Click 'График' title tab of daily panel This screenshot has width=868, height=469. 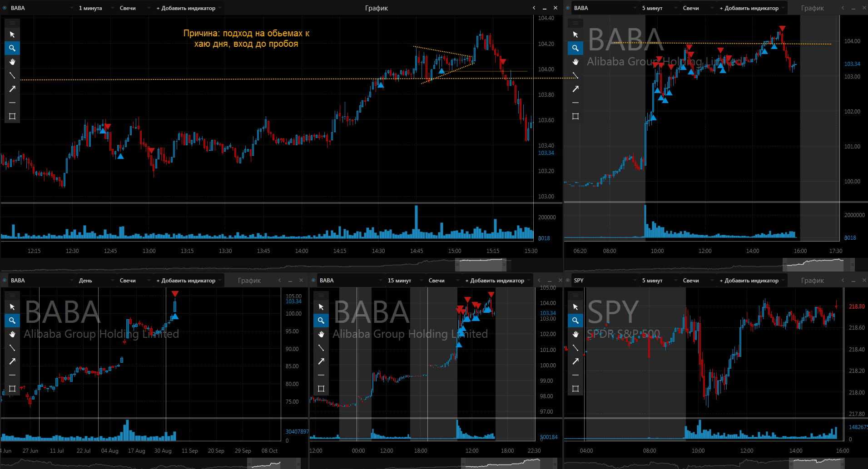pos(249,281)
